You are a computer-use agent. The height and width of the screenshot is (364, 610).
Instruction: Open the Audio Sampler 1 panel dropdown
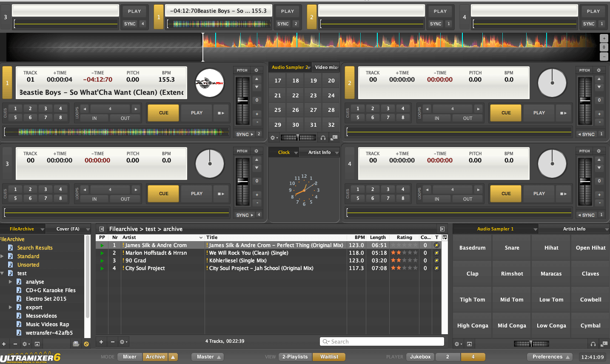[535, 229]
